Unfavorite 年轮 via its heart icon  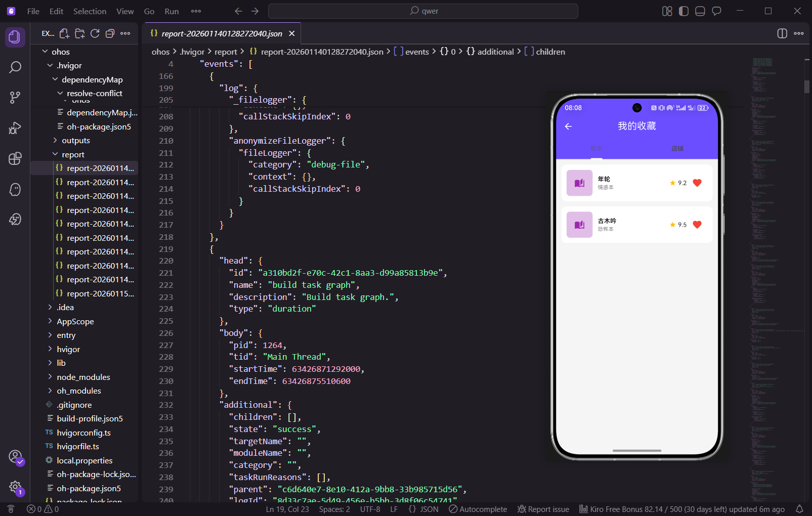(x=697, y=183)
